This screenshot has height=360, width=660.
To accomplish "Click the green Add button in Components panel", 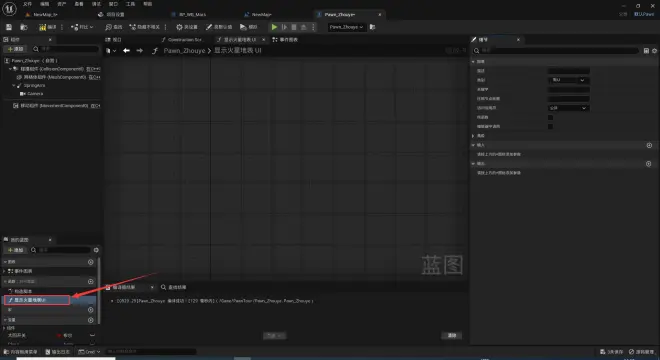I will (16, 49).
